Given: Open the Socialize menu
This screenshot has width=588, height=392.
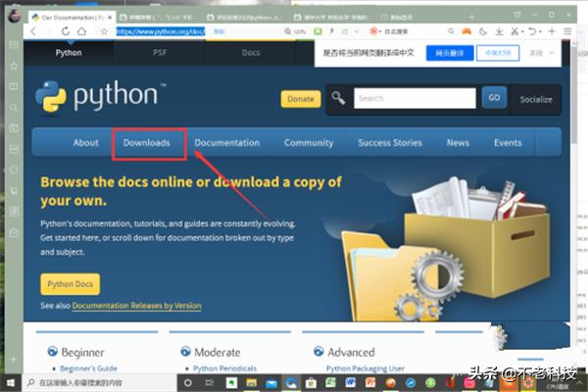Looking at the screenshot, I should tap(536, 99).
